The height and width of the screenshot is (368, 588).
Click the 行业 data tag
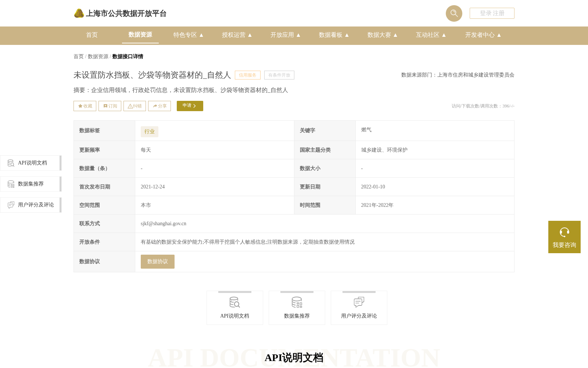coord(150,132)
